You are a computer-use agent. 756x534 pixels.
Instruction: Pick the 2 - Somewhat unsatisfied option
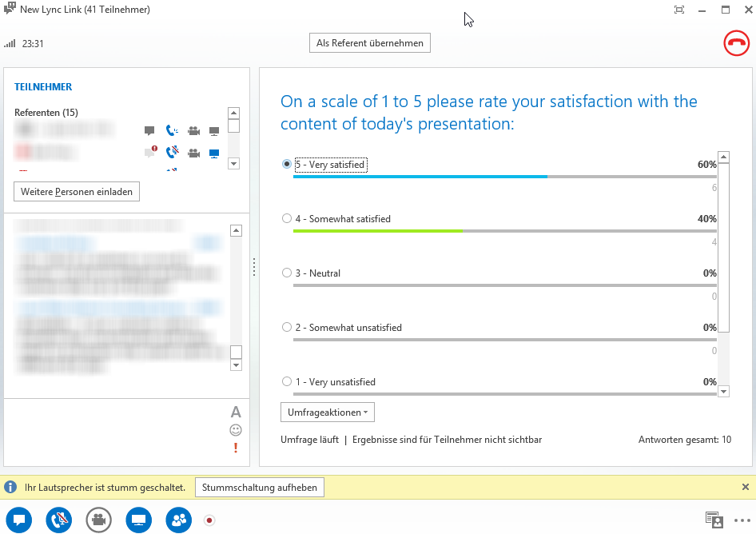(287, 328)
